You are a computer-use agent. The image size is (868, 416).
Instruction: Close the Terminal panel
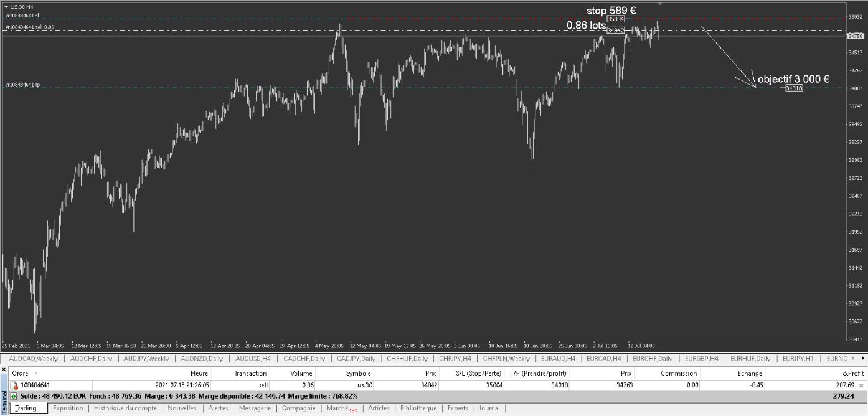4,370
